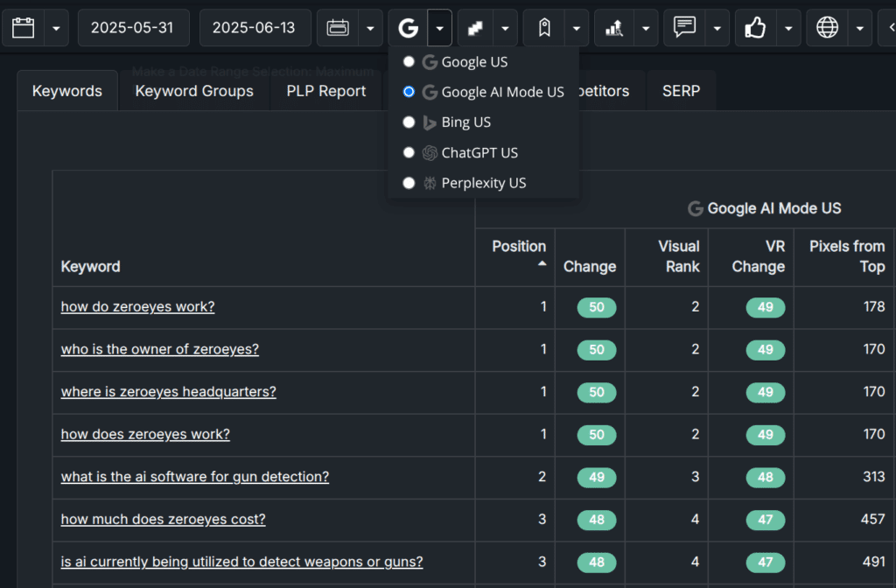This screenshot has height=588, width=896.
Task: Open dropdown arrow next to globe icon
Action: click(x=860, y=28)
